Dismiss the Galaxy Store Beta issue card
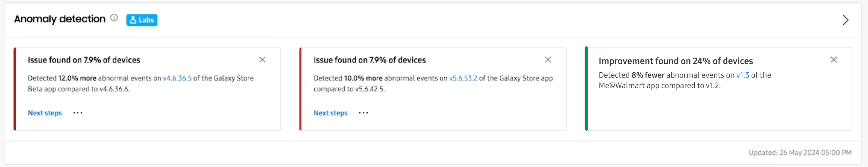Image resolution: width=868 pixels, height=167 pixels. pos(262,60)
